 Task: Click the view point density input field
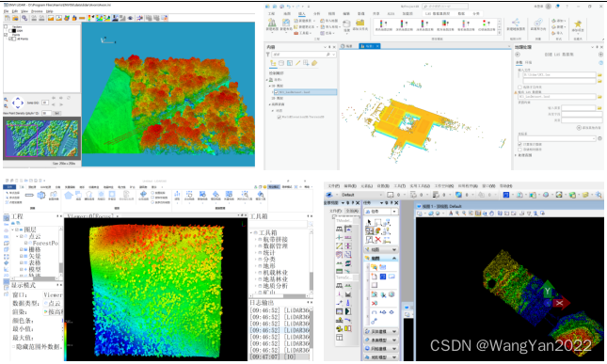click(46, 114)
